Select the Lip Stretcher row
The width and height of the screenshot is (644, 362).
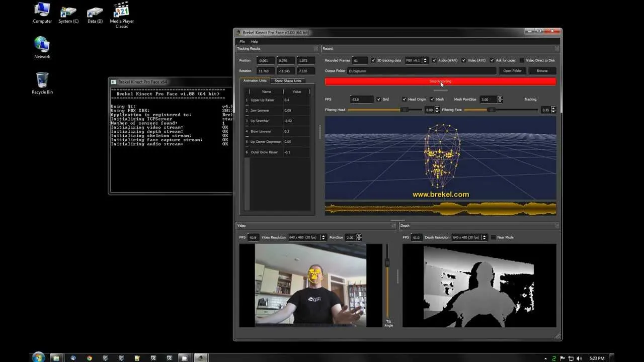click(x=277, y=121)
